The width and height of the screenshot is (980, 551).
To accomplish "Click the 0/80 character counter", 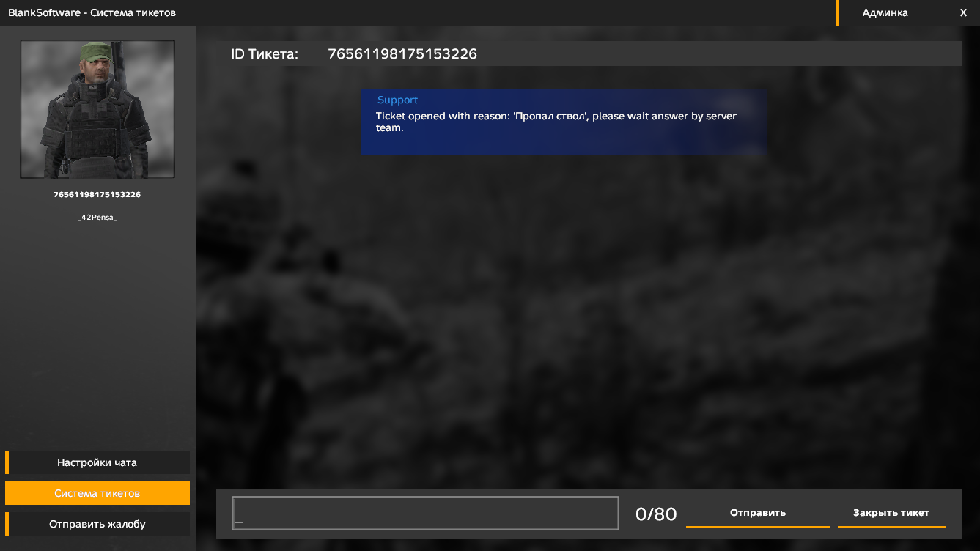I will pyautogui.click(x=655, y=514).
